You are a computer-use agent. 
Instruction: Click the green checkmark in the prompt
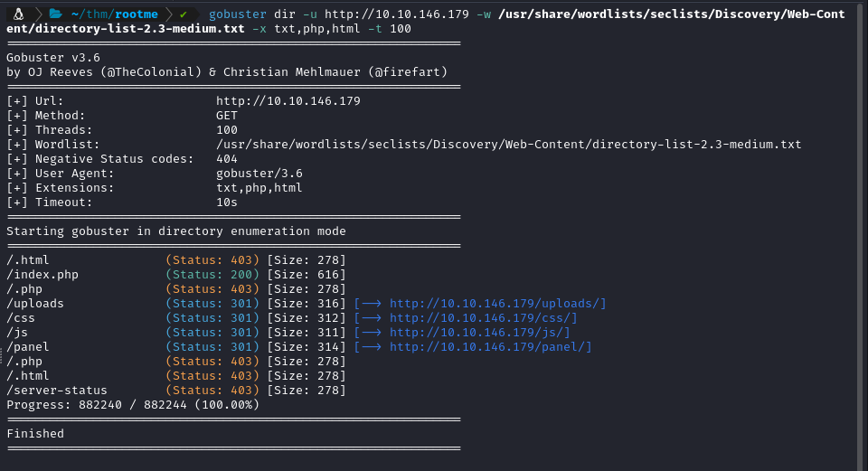pos(183,14)
